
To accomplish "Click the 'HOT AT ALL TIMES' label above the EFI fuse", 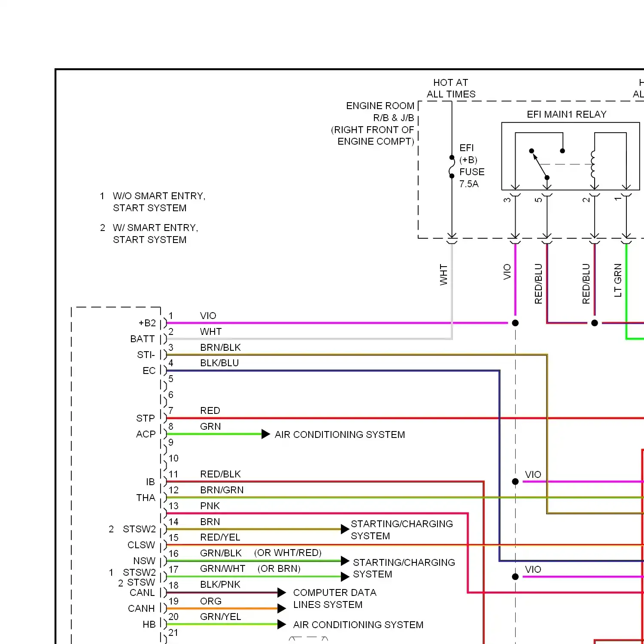I will pyautogui.click(x=451, y=88).
